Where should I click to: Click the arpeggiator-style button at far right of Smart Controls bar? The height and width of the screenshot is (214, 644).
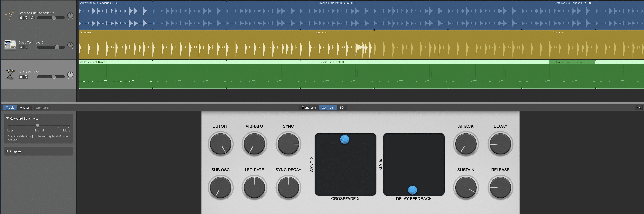(x=639, y=108)
